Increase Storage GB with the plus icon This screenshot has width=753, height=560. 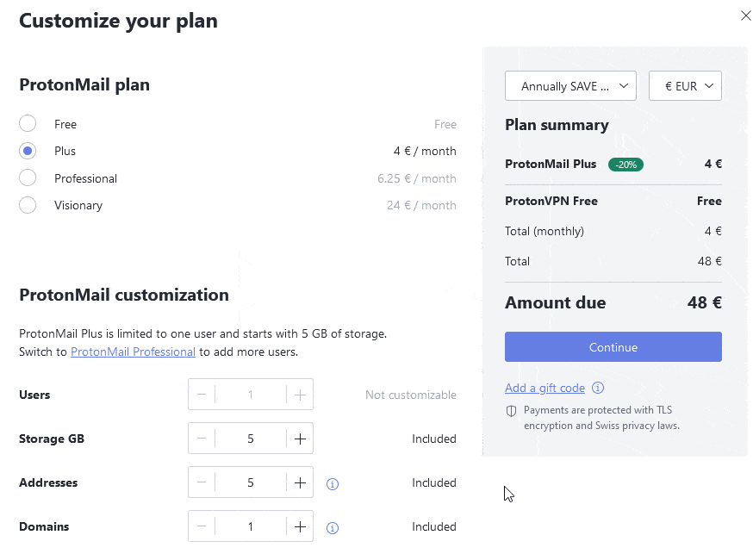299,438
